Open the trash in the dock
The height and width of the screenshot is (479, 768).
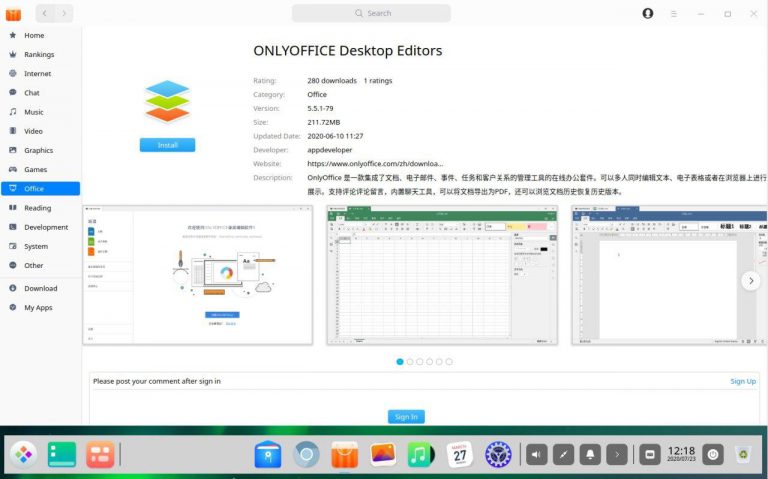[744, 455]
